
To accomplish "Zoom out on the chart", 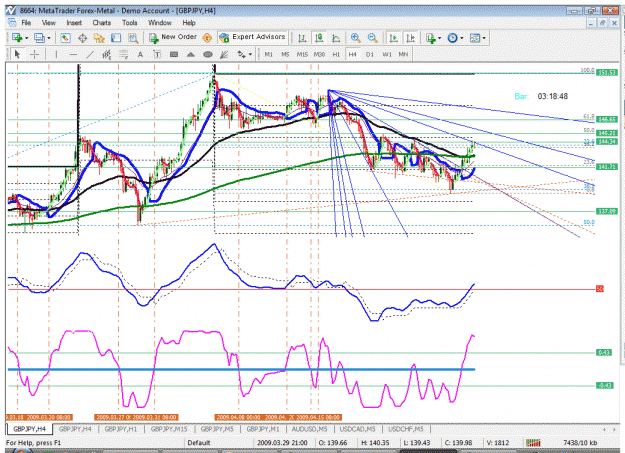I will point(372,38).
